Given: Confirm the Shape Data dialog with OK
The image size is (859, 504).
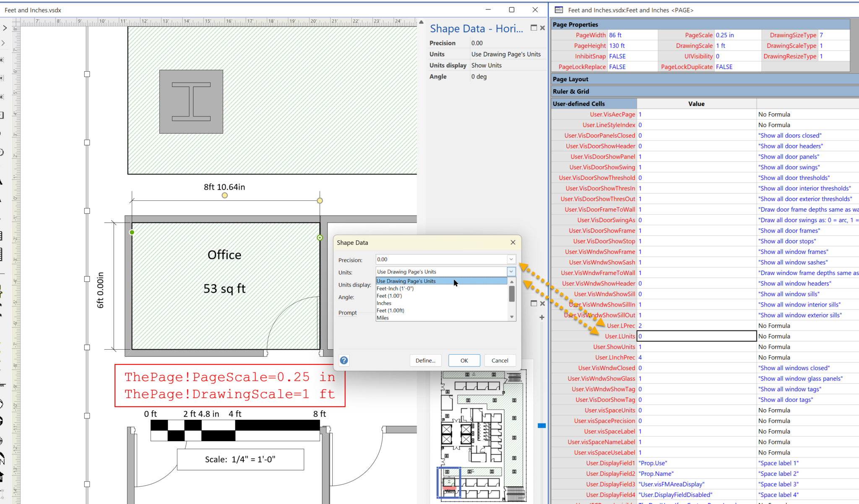Looking at the screenshot, I should (x=464, y=360).
